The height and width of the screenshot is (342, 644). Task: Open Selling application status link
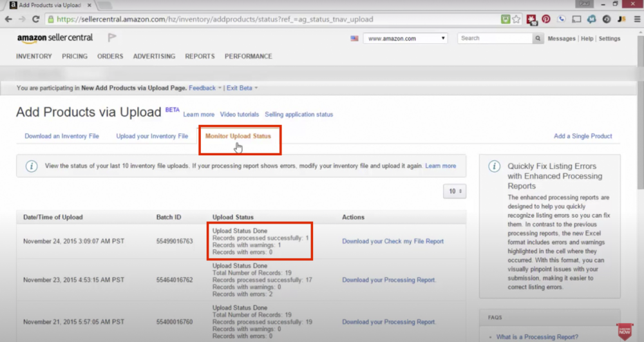(x=299, y=115)
